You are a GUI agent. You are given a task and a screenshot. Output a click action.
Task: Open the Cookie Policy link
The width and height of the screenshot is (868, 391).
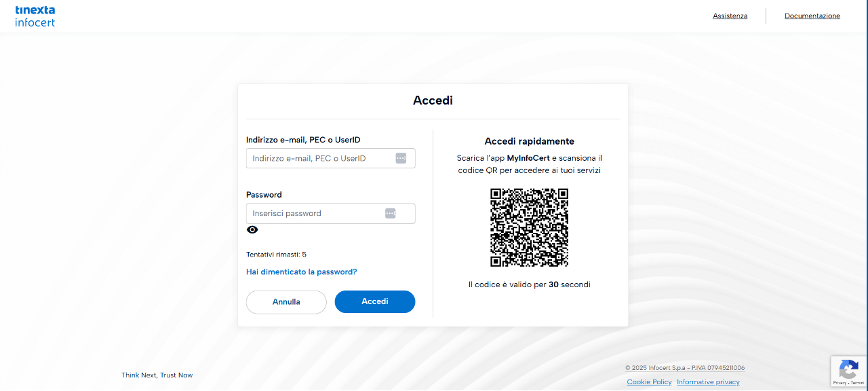(649, 381)
